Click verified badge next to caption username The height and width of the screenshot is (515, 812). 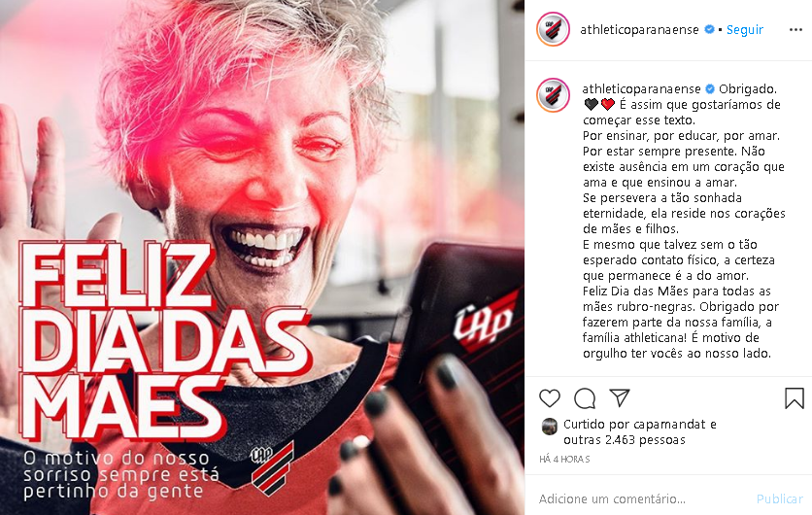pos(711,89)
